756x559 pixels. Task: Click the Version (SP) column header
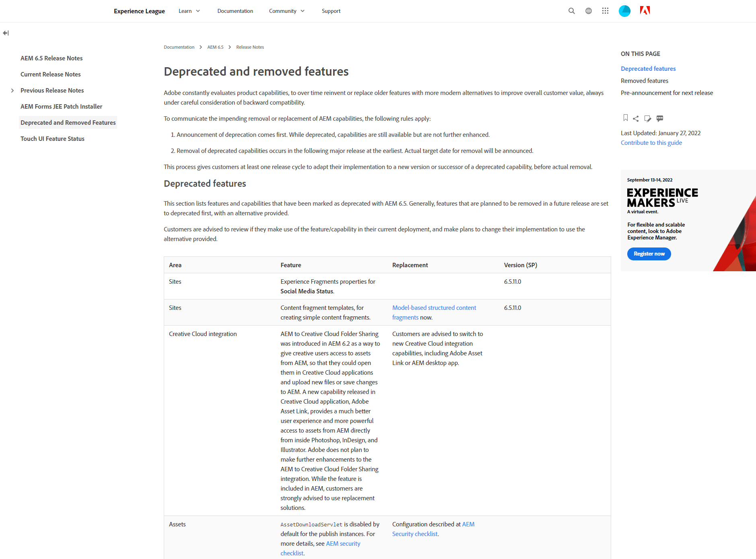pyautogui.click(x=521, y=265)
